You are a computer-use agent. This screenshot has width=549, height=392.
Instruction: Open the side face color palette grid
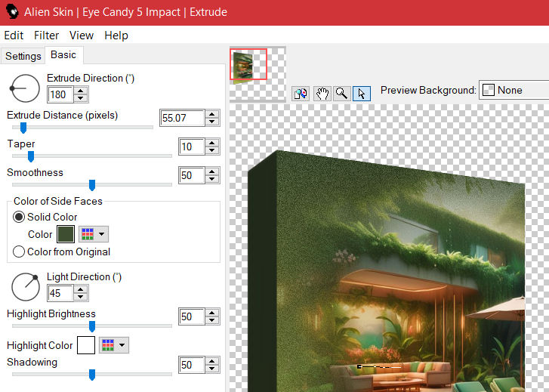[94, 234]
